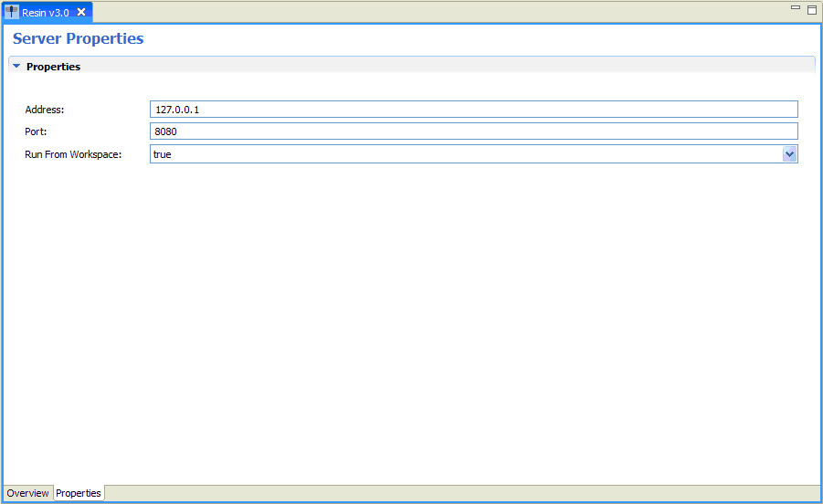Collapse the Properties section triangle

coord(16,66)
